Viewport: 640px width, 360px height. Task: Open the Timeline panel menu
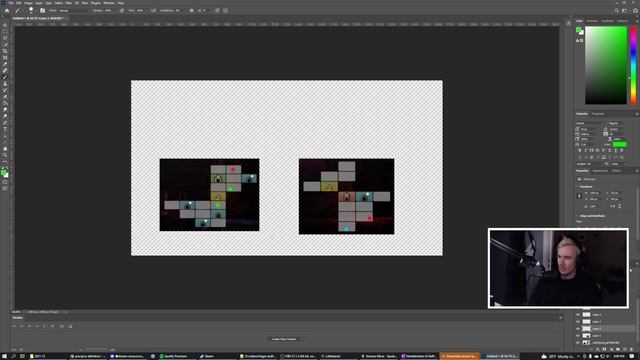tap(560, 318)
